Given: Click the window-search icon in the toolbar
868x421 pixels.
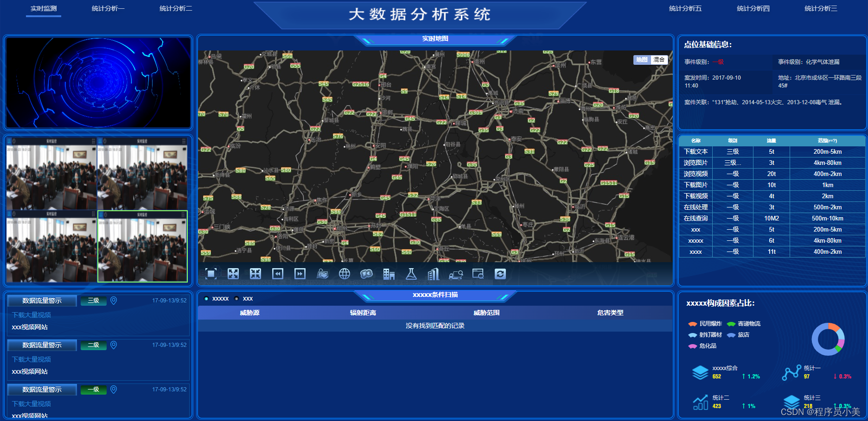Looking at the screenshot, I should coord(478,274).
